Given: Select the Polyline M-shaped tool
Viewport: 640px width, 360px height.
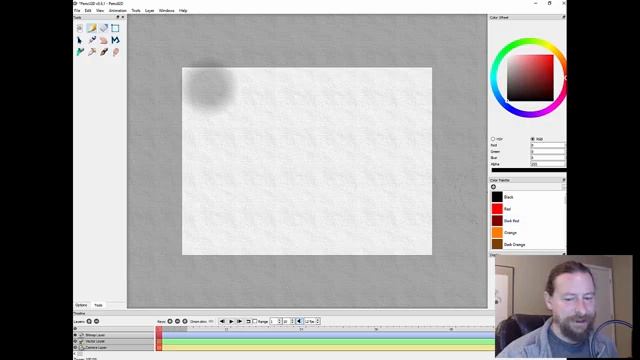Looking at the screenshot, I should click(x=116, y=40).
